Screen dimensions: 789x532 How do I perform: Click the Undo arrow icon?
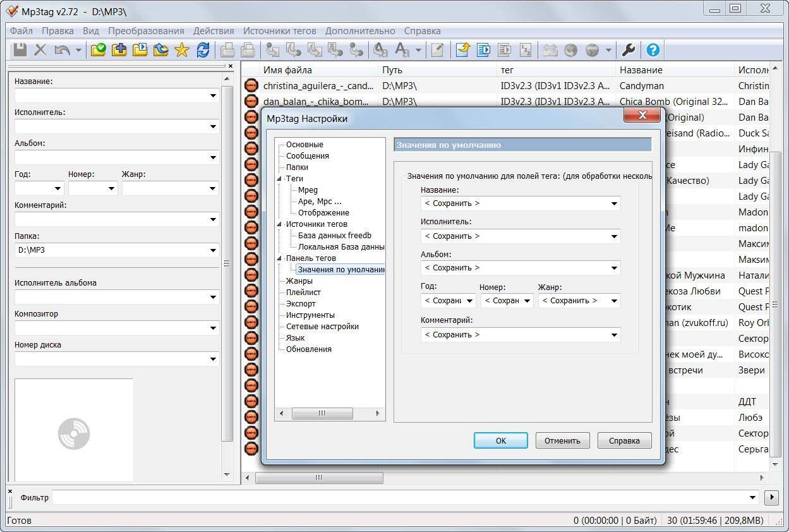[62, 50]
